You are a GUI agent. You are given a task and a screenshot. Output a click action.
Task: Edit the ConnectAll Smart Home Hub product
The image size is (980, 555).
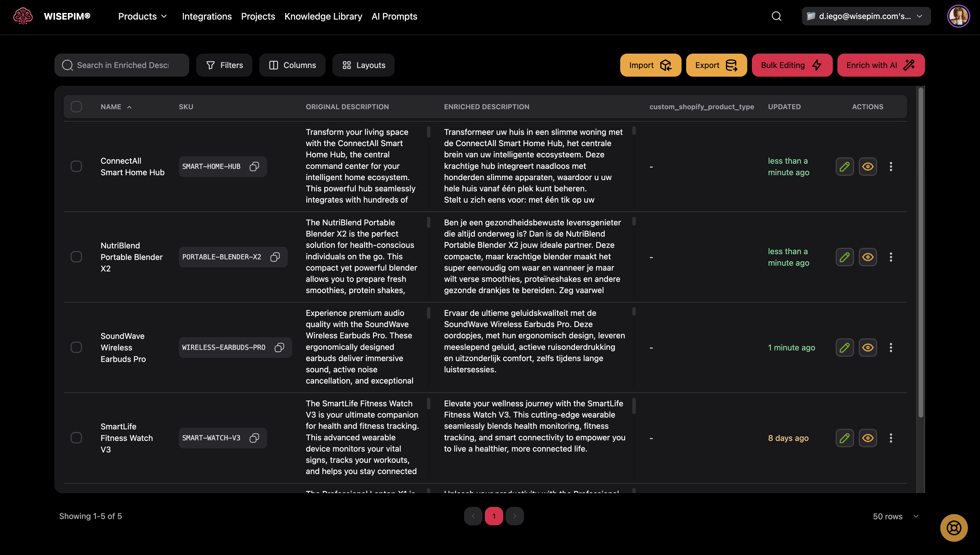tap(844, 167)
